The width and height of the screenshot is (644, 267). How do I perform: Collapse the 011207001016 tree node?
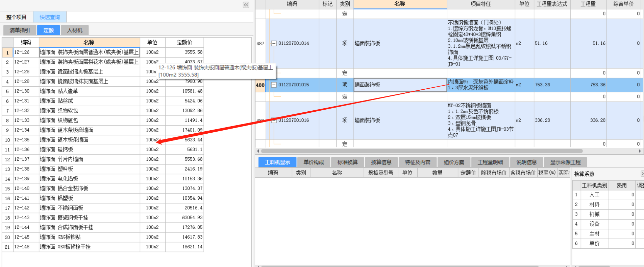point(274,120)
